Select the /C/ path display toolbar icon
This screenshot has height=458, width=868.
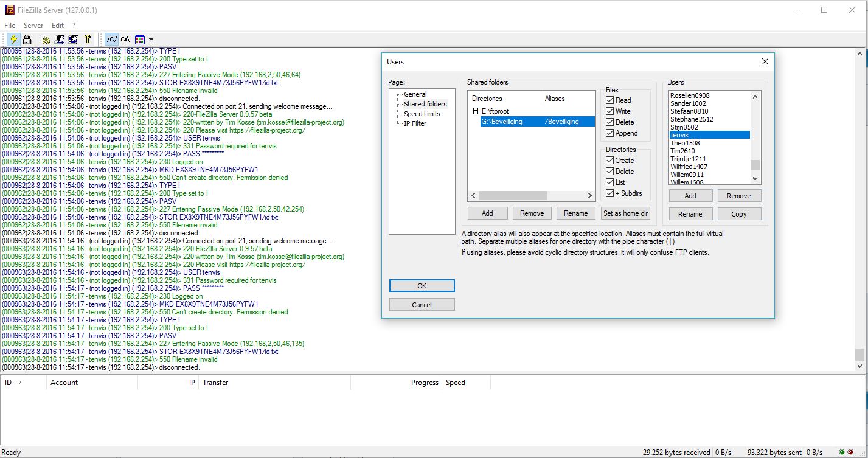[112, 39]
